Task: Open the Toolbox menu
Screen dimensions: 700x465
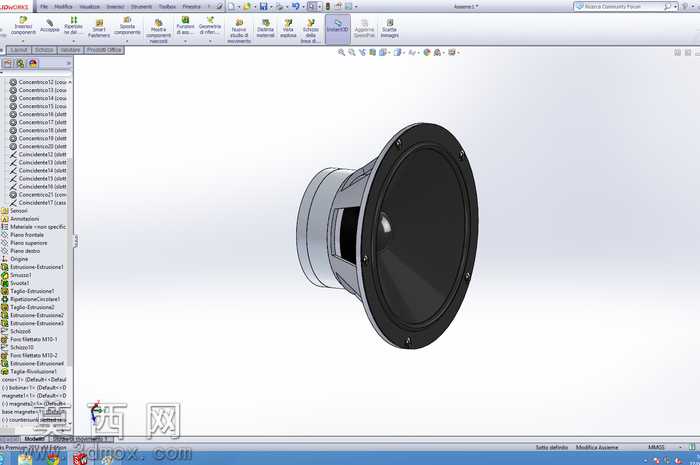Action: (x=167, y=7)
